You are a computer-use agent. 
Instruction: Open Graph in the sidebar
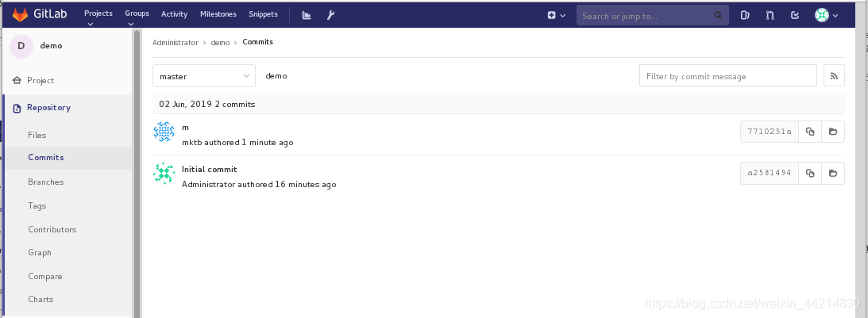39,253
